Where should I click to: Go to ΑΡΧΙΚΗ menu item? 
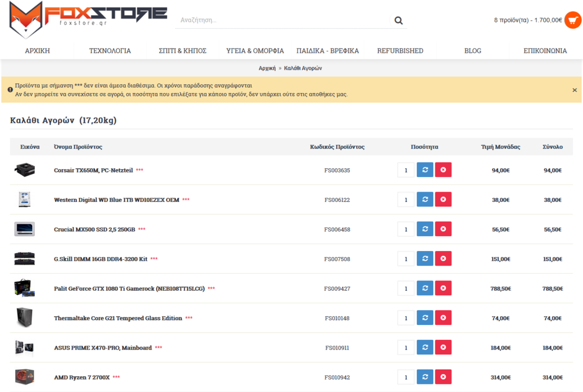(37, 51)
